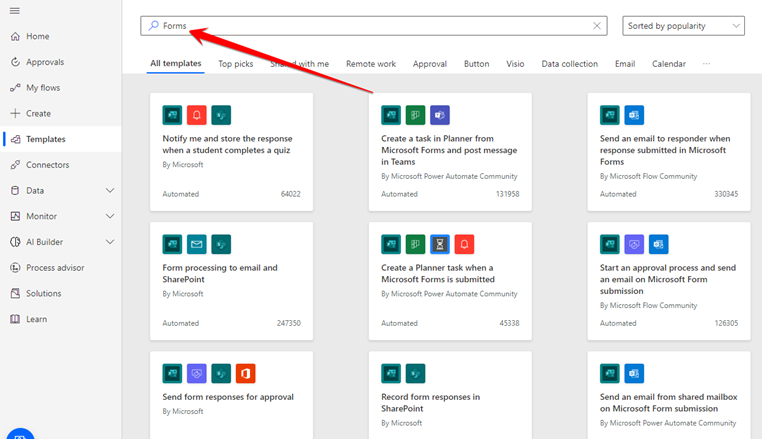Go to Home in the sidebar
This screenshot has height=439, width=762.
tap(37, 36)
